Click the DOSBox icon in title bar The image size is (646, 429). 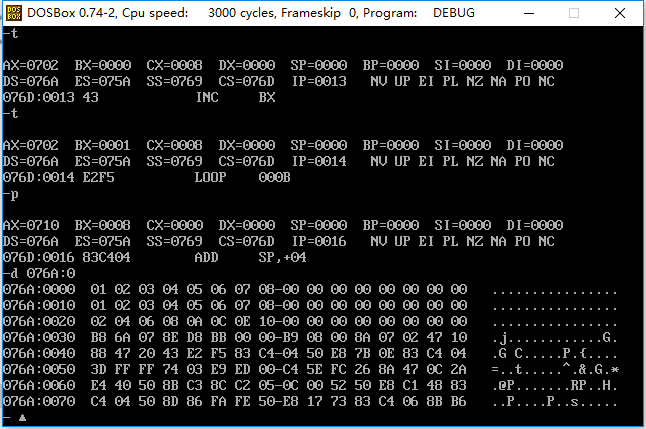click(x=14, y=13)
